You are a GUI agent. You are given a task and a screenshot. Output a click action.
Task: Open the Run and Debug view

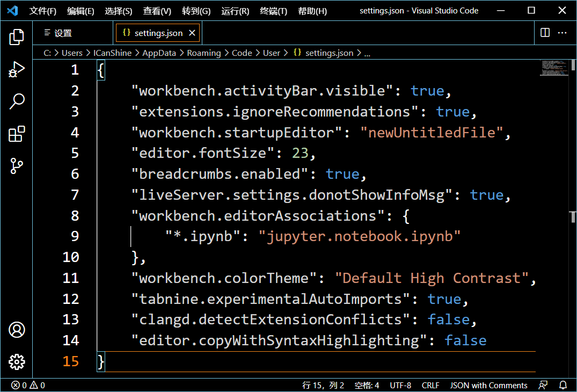(x=17, y=69)
